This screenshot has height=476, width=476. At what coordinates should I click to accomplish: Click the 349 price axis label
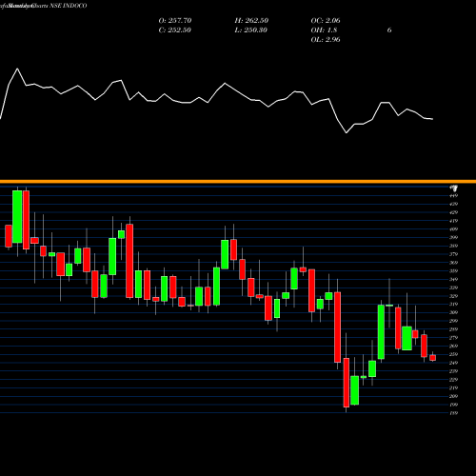coord(453,279)
